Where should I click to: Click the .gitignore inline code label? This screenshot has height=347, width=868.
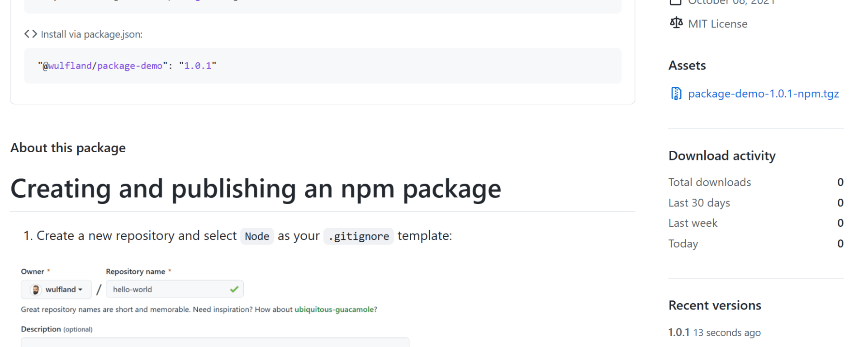pos(358,236)
